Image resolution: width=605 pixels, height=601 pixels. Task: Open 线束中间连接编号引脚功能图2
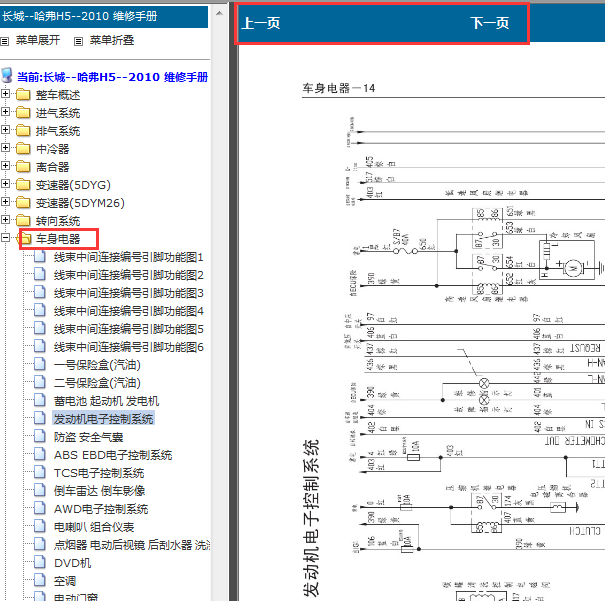pos(128,275)
